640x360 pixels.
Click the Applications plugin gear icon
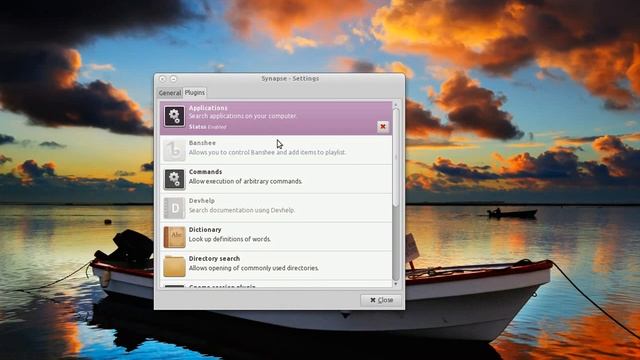pyautogui.click(x=174, y=116)
